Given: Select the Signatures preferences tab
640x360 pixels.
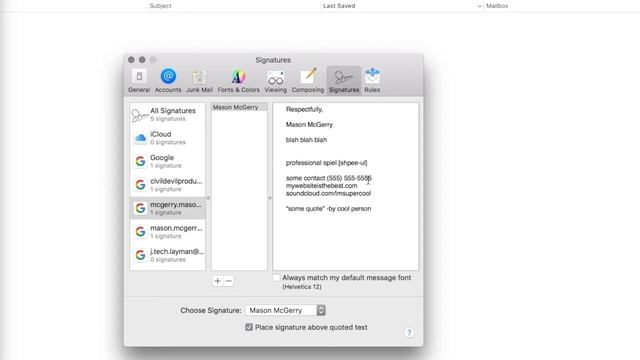Looking at the screenshot, I should 344,81.
